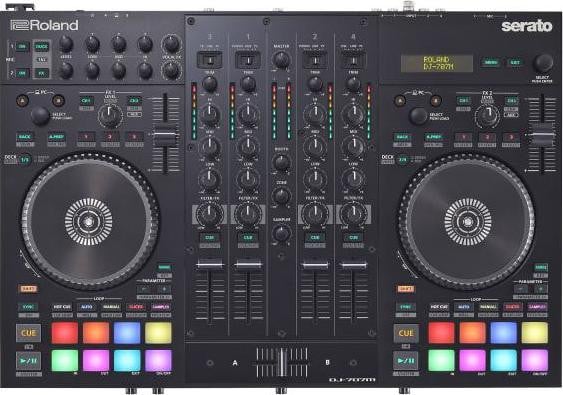This screenshot has width=563, height=395.
Task: Touch the right jog wheel platter
Action: (467, 222)
